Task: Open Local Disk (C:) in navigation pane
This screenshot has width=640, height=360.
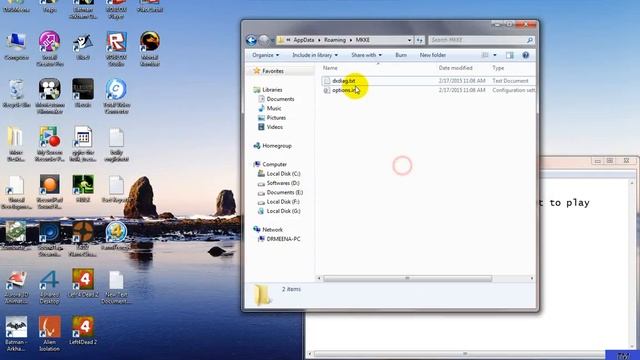Action: click(283, 174)
